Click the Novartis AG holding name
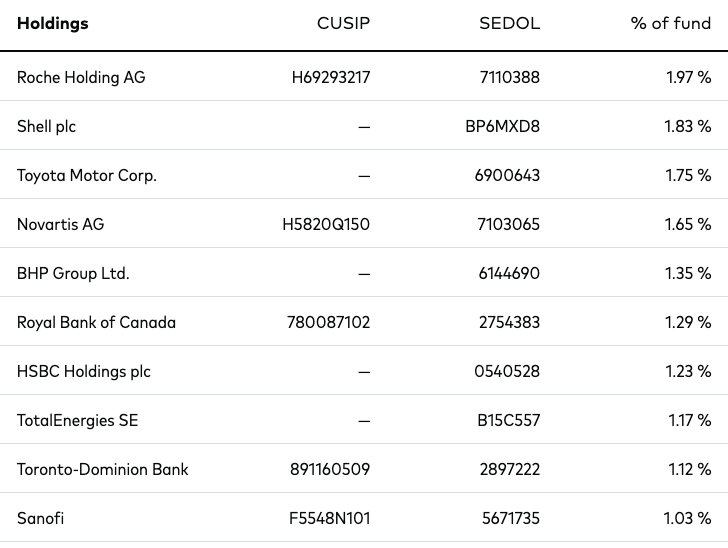 click(60, 224)
